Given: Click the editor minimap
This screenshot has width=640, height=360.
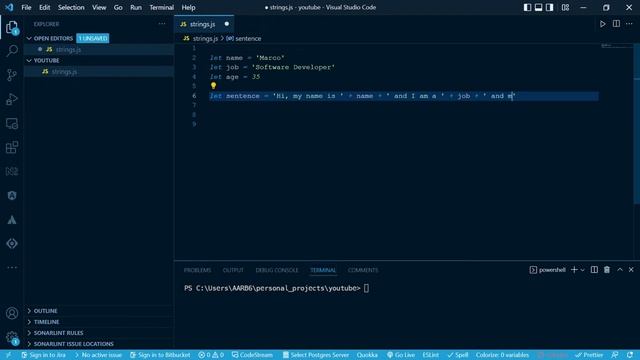Looking at the screenshot, I should (616, 46).
